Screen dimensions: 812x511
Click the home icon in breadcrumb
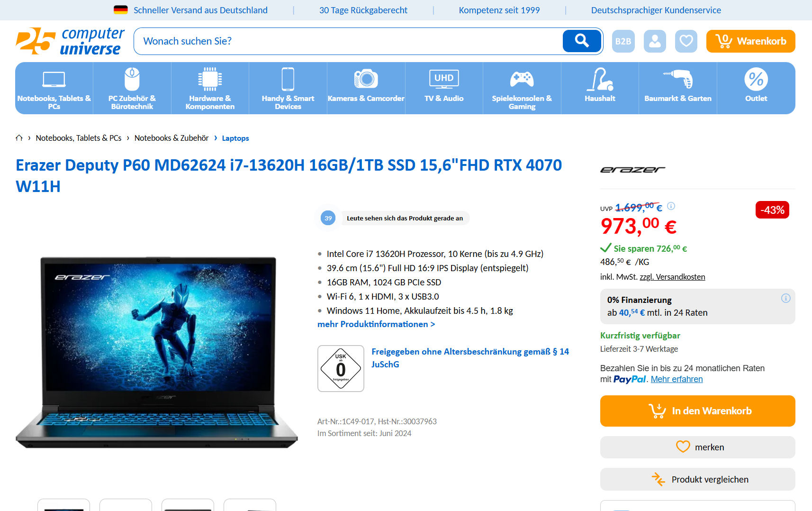(19, 138)
